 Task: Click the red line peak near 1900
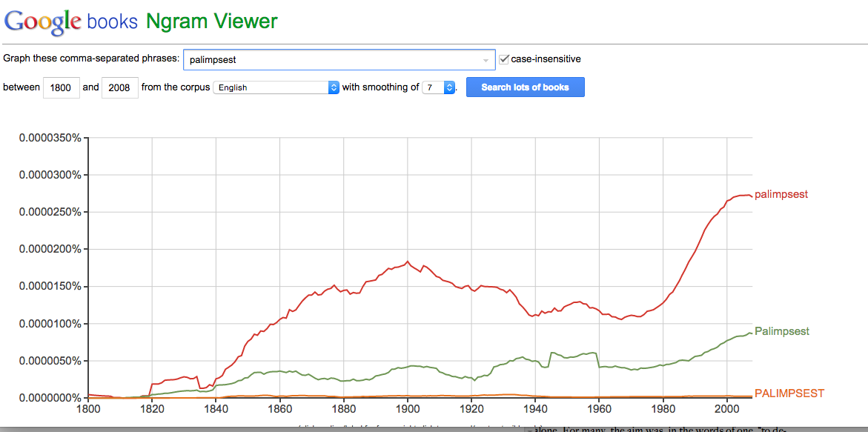[x=408, y=262]
